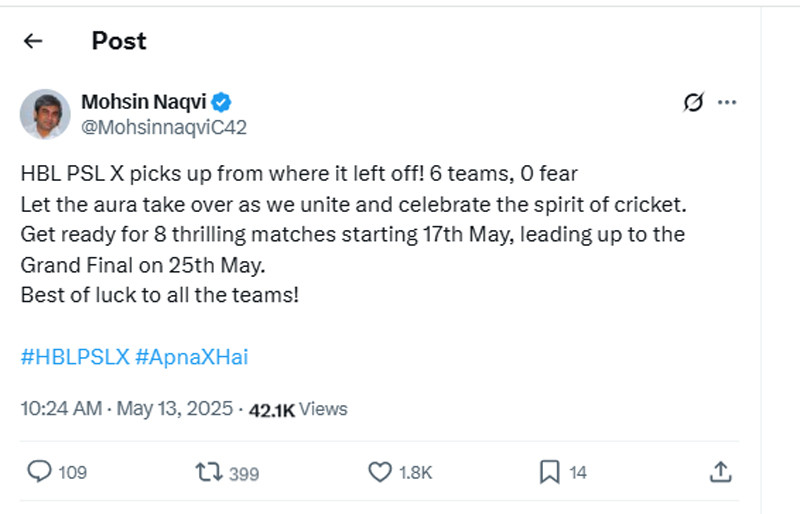This screenshot has height=514, width=800.
Task: Click the back arrow next to Post
Action: pyautogui.click(x=33, y=41)
